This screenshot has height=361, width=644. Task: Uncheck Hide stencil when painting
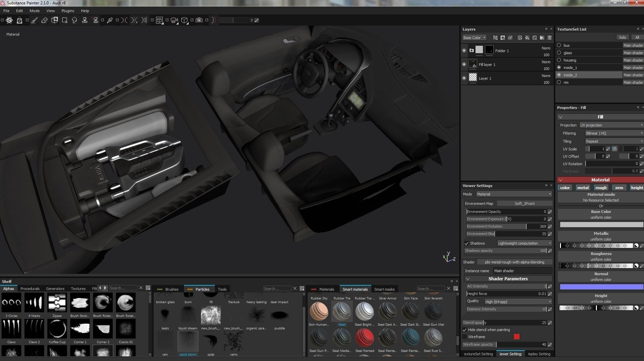pyautogui.click(x=464, y=330)
